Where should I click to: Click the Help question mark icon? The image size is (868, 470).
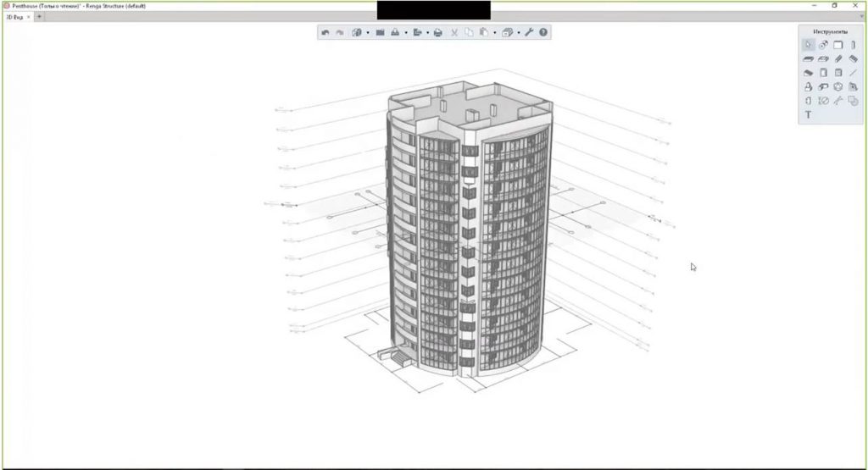543,33
